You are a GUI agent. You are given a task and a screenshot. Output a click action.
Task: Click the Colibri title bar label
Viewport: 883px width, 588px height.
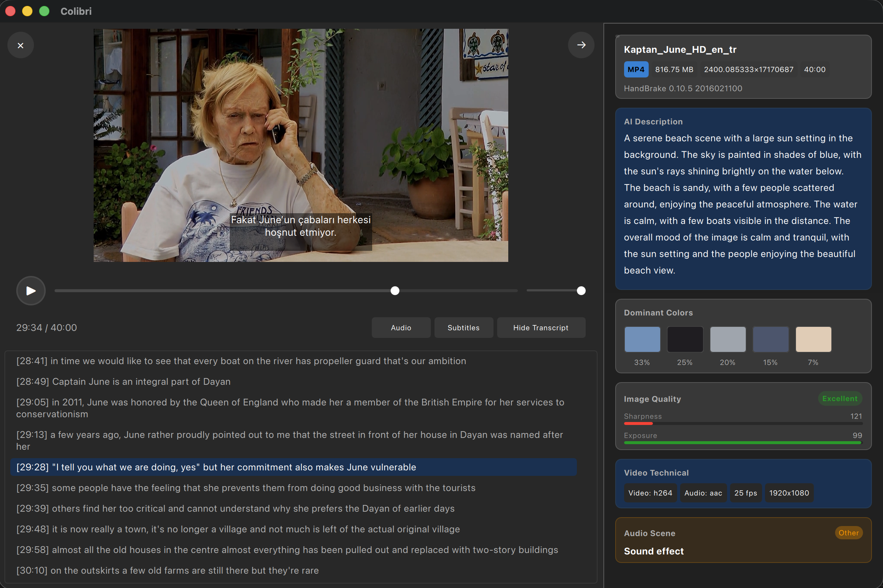76,11
